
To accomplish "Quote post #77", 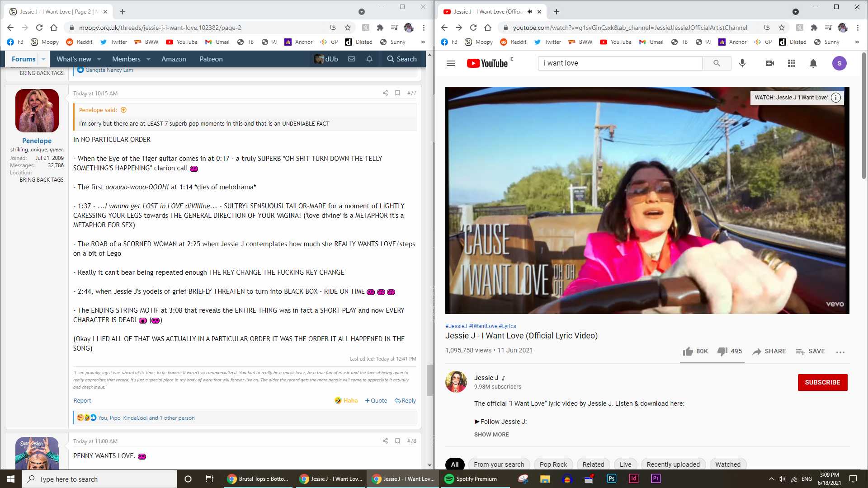I will [x=376, y=401].
